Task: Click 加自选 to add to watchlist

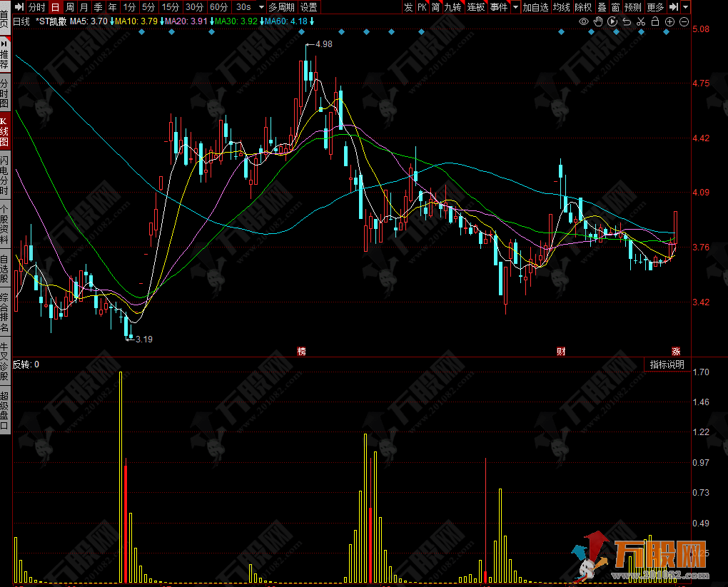Action: (x=536, y=7)
